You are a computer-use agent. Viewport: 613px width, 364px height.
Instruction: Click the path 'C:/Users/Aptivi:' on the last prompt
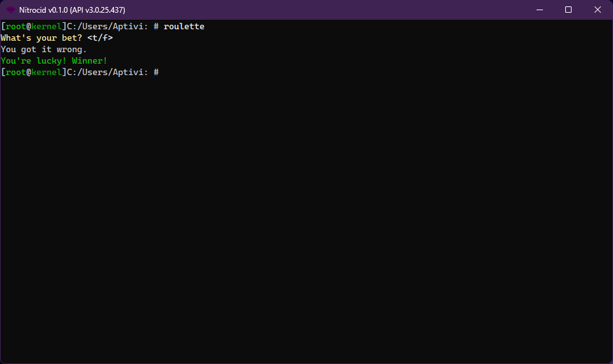tap(108, 73)
